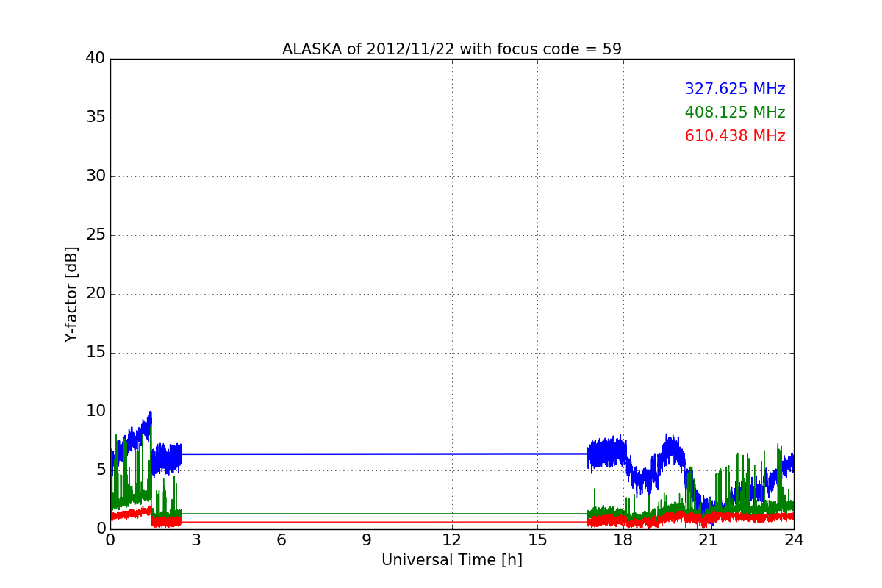Click the flat blue line near 6 dB
This screenshot has width=882, height=588.
coord(384,454)
